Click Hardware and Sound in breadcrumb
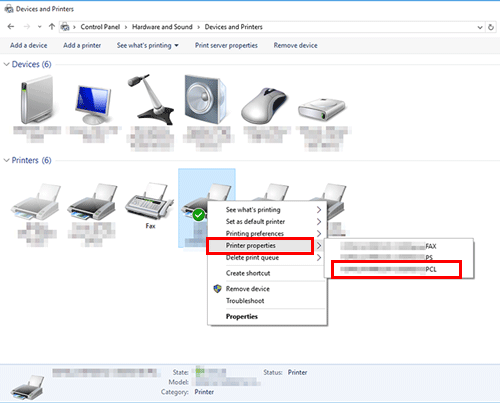Image resolution: width=500 pixels, height=403 pixels. [162, 27]
